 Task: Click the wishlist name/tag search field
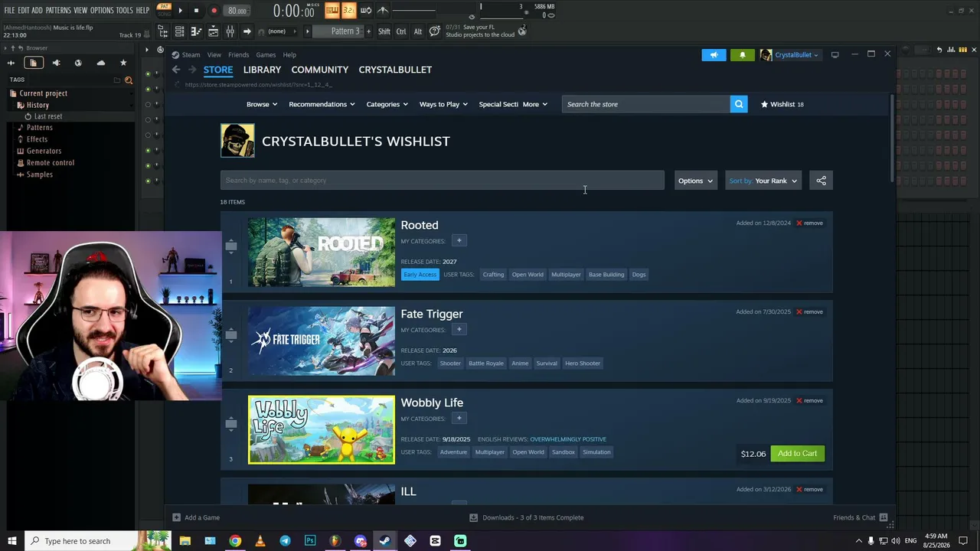click(x=443, y=181)
